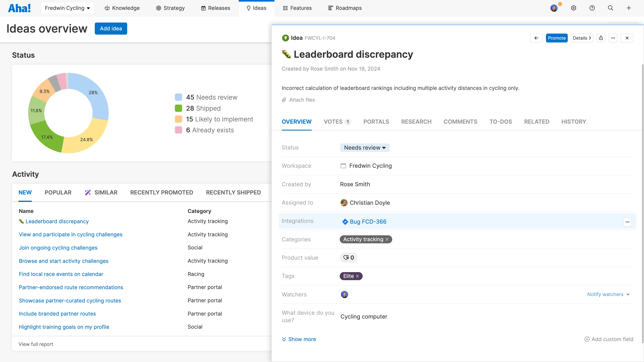Open the Needs review status dropdown

(x=364, y=147)
